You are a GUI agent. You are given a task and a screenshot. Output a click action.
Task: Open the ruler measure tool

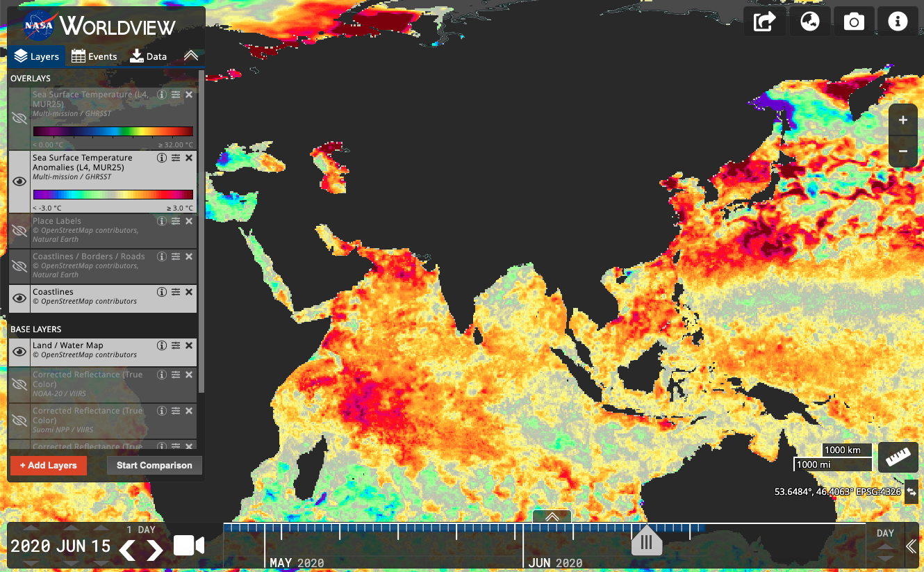click(x=898, y=457)
